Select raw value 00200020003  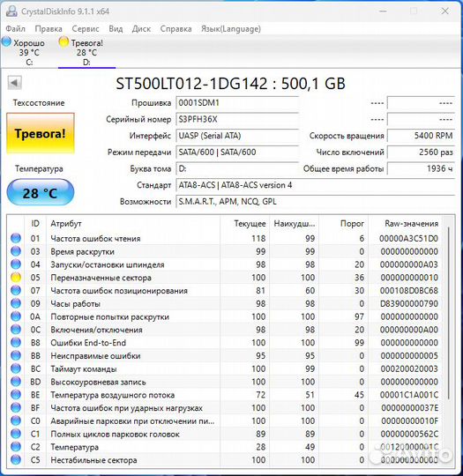409,368
